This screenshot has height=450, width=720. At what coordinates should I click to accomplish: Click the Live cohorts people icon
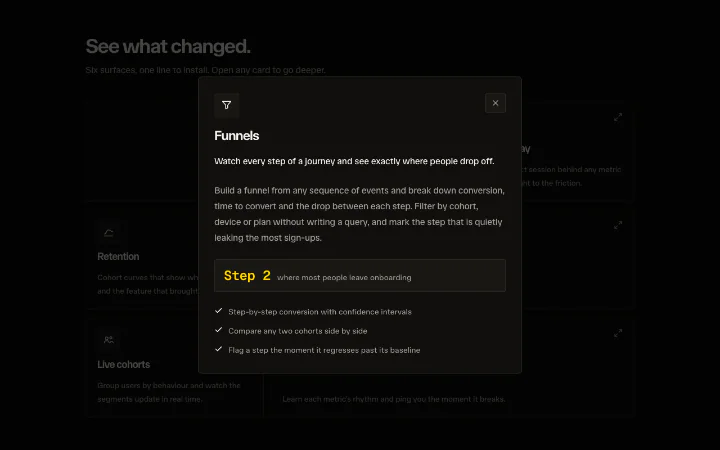click(x=109, y=340)
